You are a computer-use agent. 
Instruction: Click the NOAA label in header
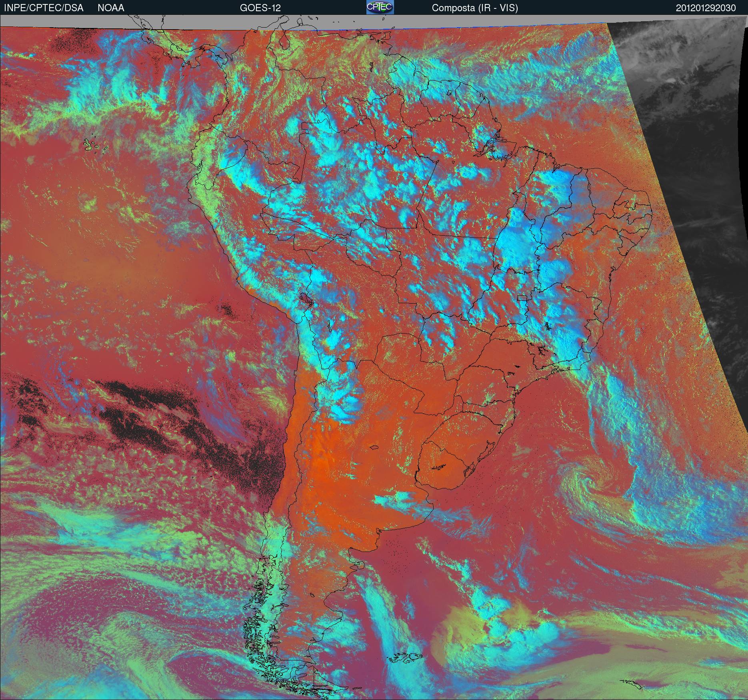111,8
